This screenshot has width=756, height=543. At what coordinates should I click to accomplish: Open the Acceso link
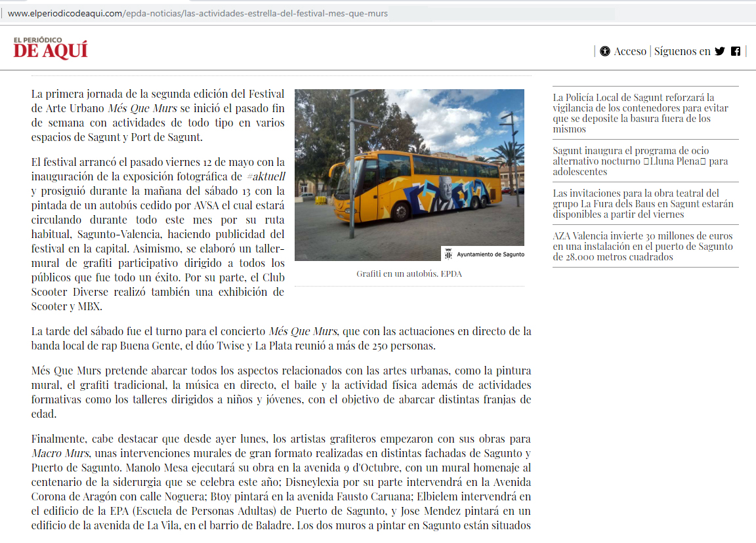pos(629,51)
